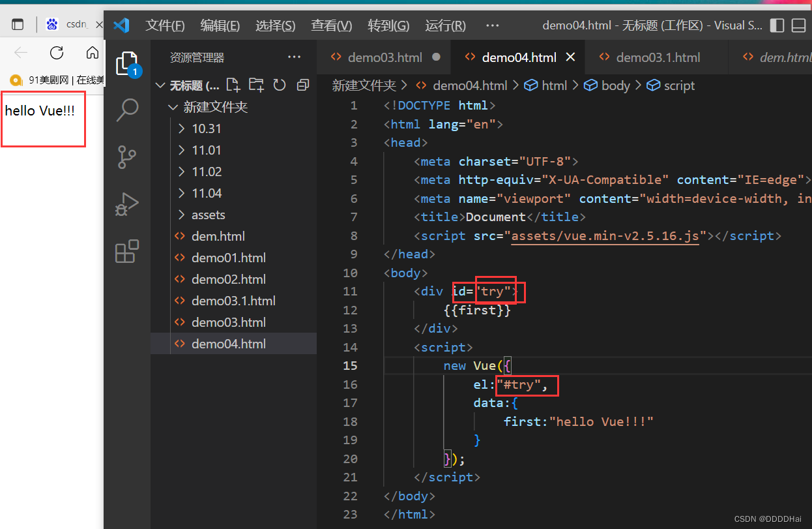Go to browser home page
Image resolution: width=812 pixels, height=529 pixels.
(x=93, y=53)
